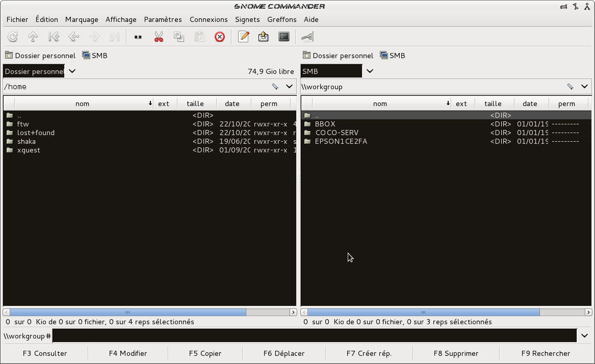595x364 pixels.
Task: Open the Paramètres menu
Action: point(163,19)
